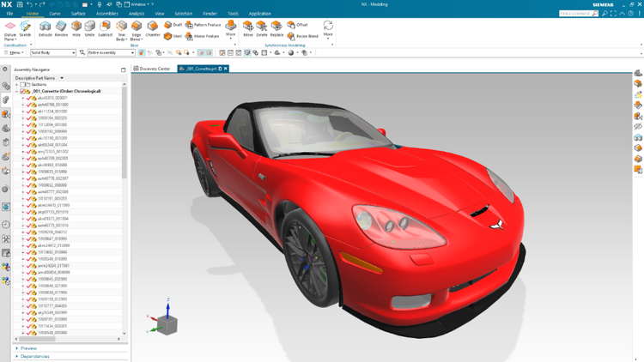Image resolution: width=644 pixels, height=362 pixels.
Task: Run the Mirror Feature command
Action: click(x=202, y=36)
